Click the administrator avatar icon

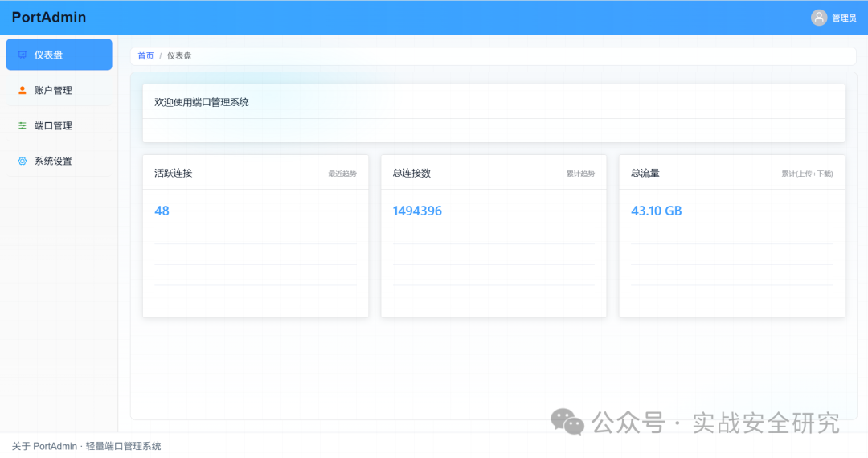(819, 18)
